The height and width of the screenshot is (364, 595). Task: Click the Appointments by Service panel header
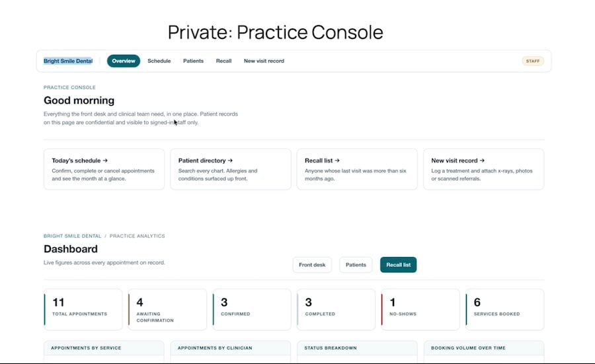(104, 347)
